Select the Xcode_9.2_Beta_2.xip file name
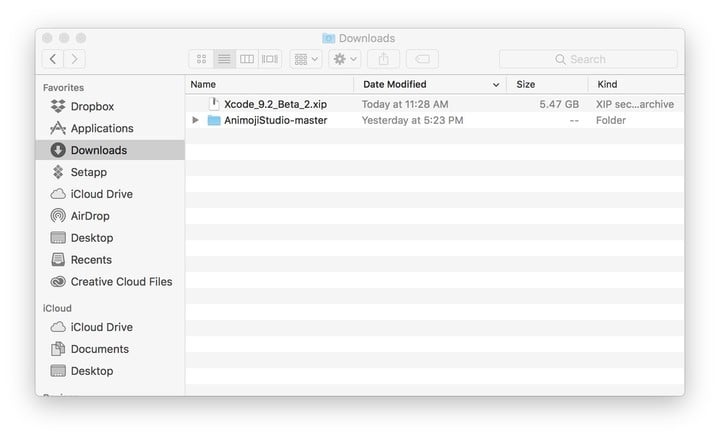This screenshot has height=438, width=720. point(276,104)
